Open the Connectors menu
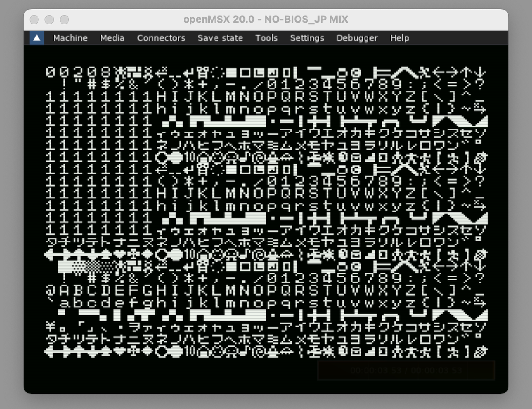 [161, 38]
